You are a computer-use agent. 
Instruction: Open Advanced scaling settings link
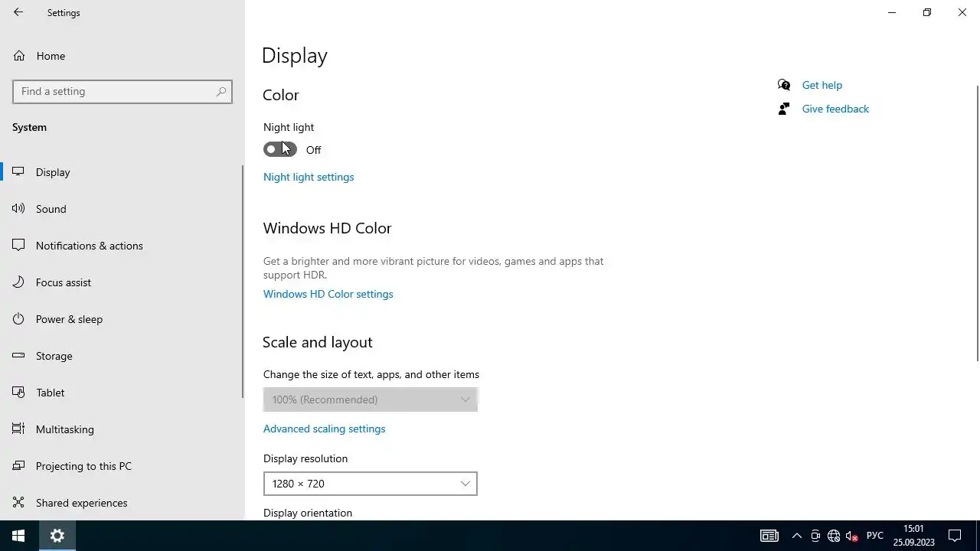pyautogui.click(x=325, y=429)
